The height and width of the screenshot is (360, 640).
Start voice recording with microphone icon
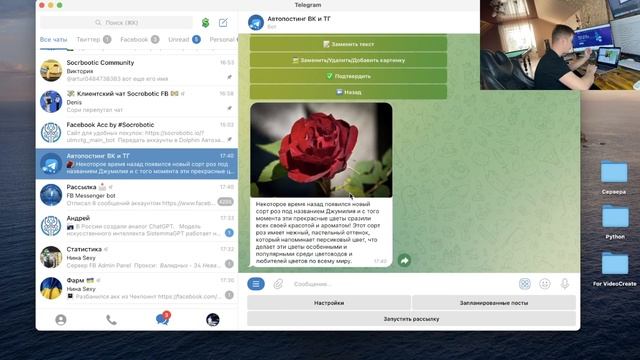[x=565, y=284]
